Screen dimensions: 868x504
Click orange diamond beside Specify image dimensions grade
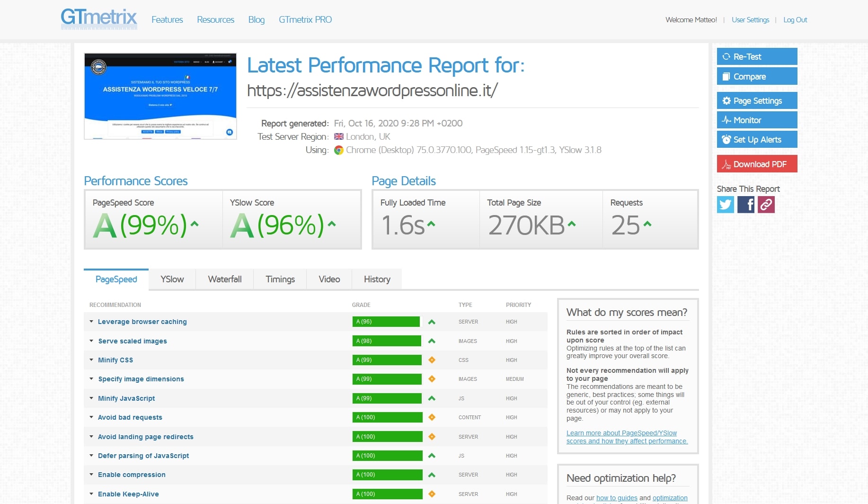click(432, 379)
